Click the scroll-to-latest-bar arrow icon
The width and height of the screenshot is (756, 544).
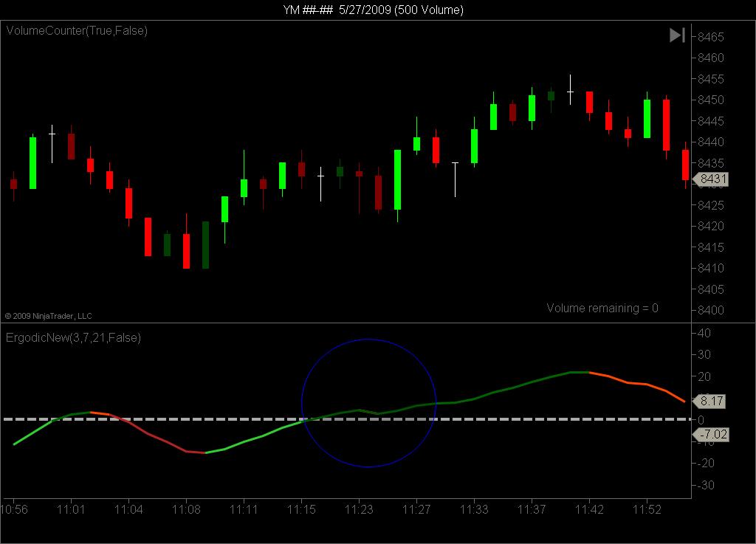(x=678, y=35)
